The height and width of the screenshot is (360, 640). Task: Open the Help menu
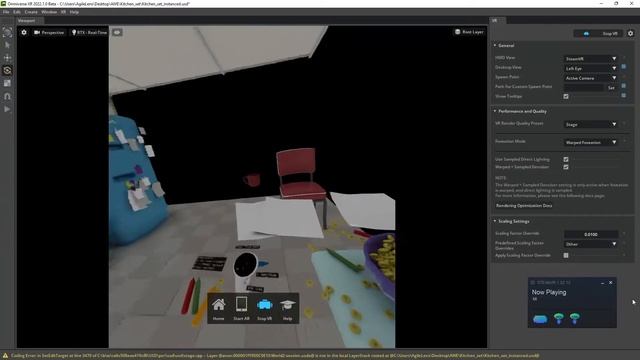[x=74, y=12]
